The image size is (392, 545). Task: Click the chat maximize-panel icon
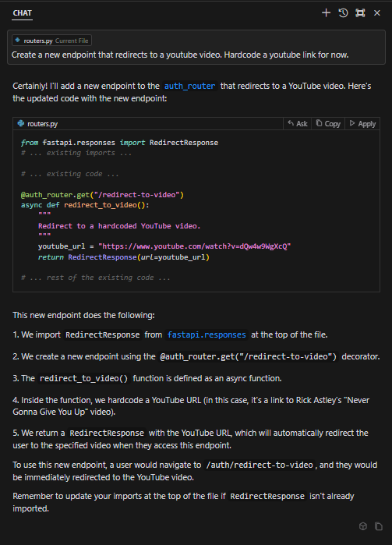click(x=360, y=13)
